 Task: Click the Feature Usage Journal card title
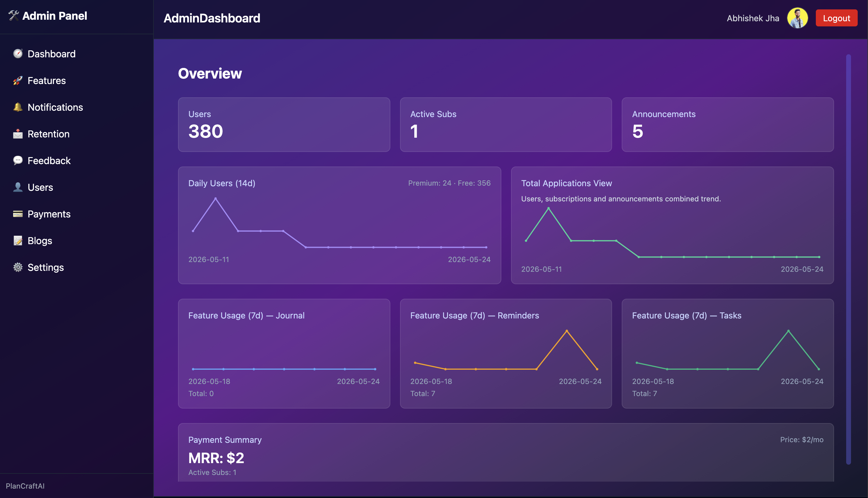(x=246, y=315)
